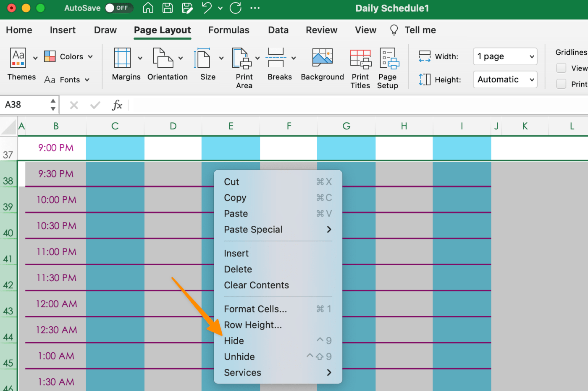Toggle the AutoSave switch

[119, 8]
